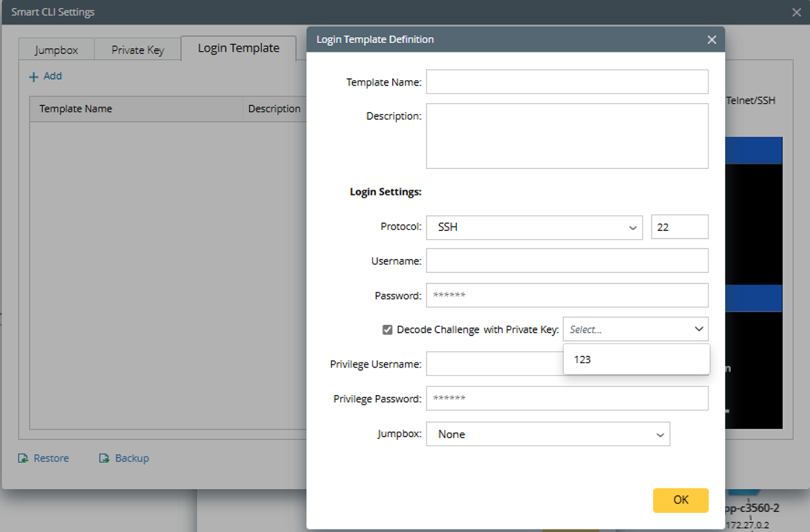Viewport: 810px width, 532px height.
Task: Expand the Protocol SSH dropdown
Action: point(534,227)
